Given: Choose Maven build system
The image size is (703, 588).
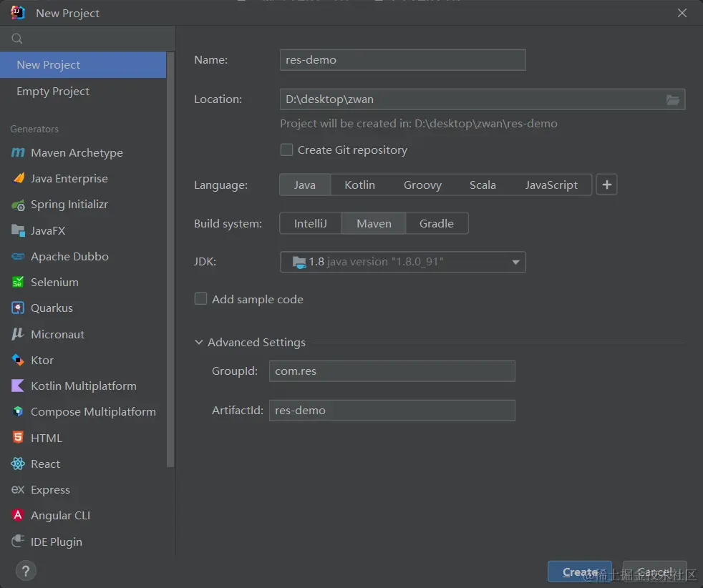Looking at the screenshot, I should point(374,223).
